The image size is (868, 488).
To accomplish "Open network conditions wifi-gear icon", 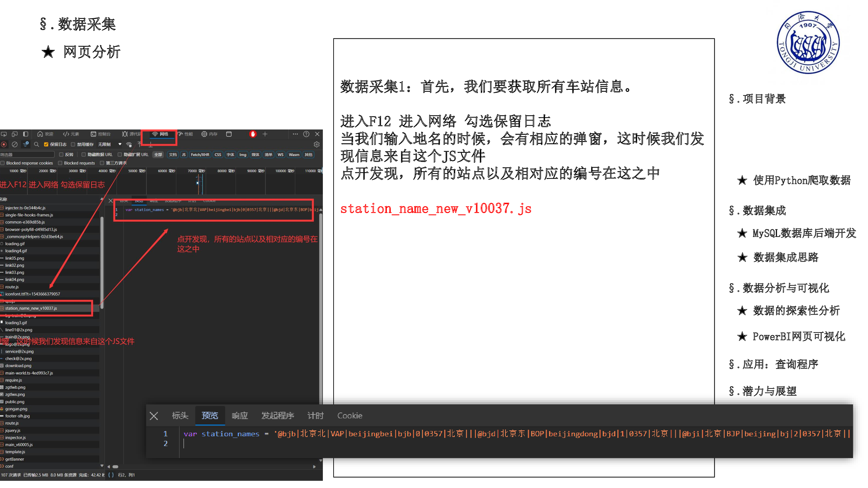I will click(x=129, y=144).
